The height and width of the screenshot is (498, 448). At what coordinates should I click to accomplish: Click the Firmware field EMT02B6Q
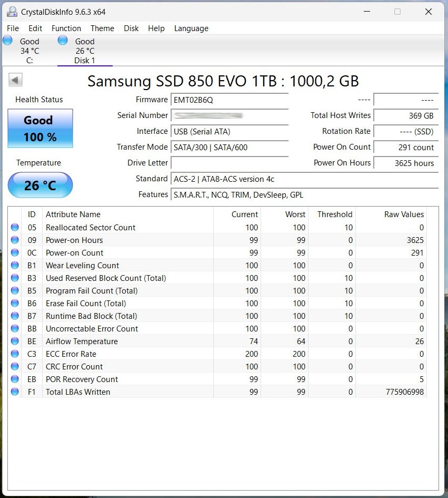[230, 100]
